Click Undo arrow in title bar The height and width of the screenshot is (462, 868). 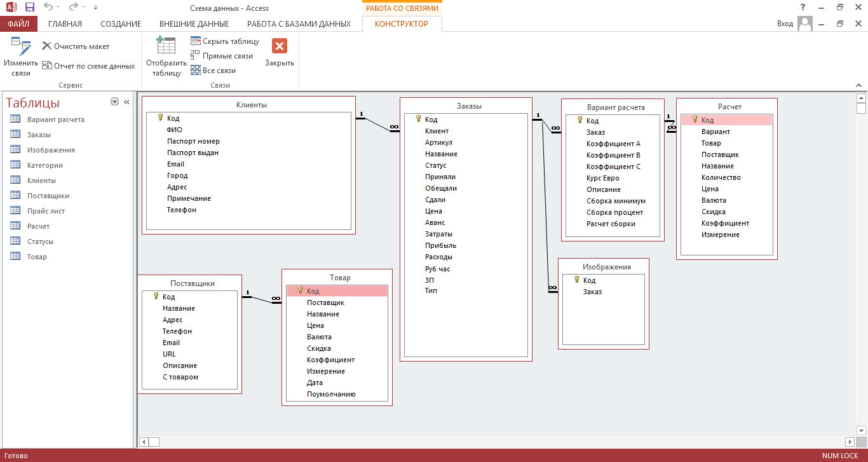click(48, 8)
